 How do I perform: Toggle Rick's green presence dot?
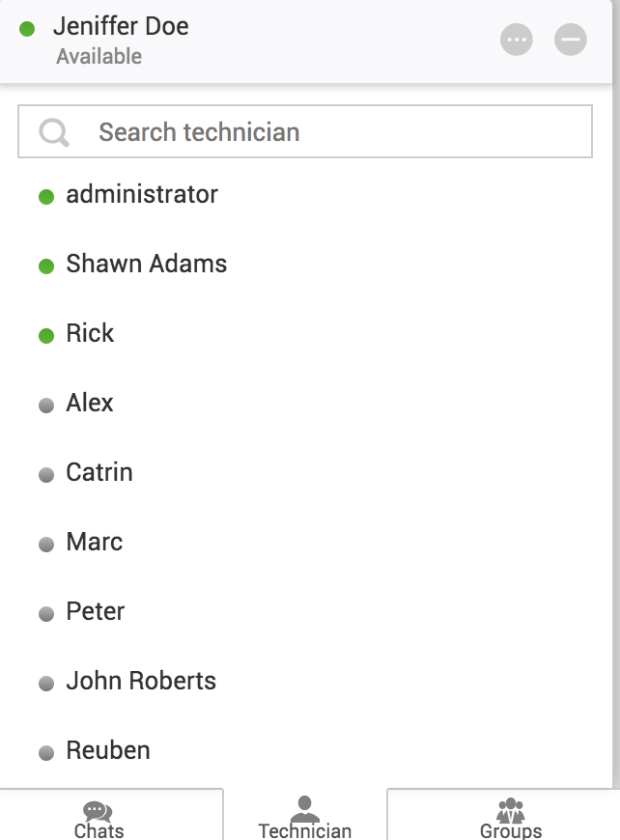[44, 335]
